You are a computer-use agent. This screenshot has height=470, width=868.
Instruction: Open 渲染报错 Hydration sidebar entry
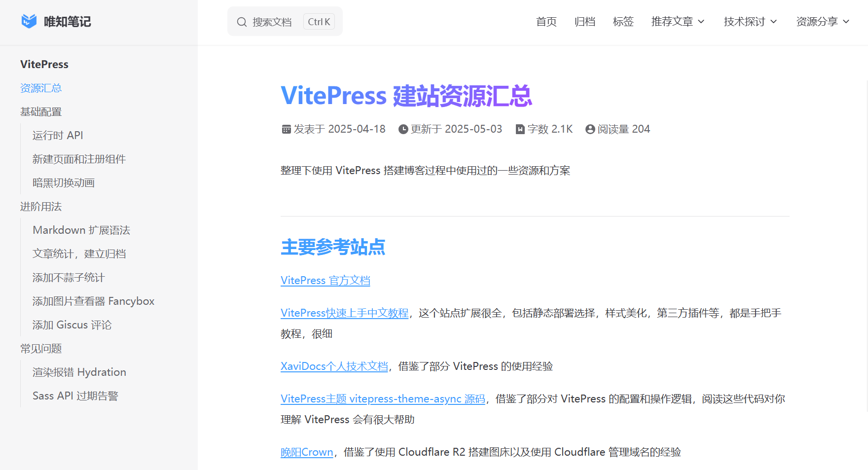[x=79, y=372]
